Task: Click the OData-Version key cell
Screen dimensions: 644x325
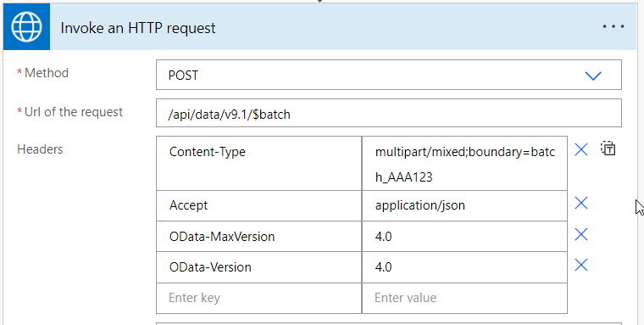Action: point(258,267)
